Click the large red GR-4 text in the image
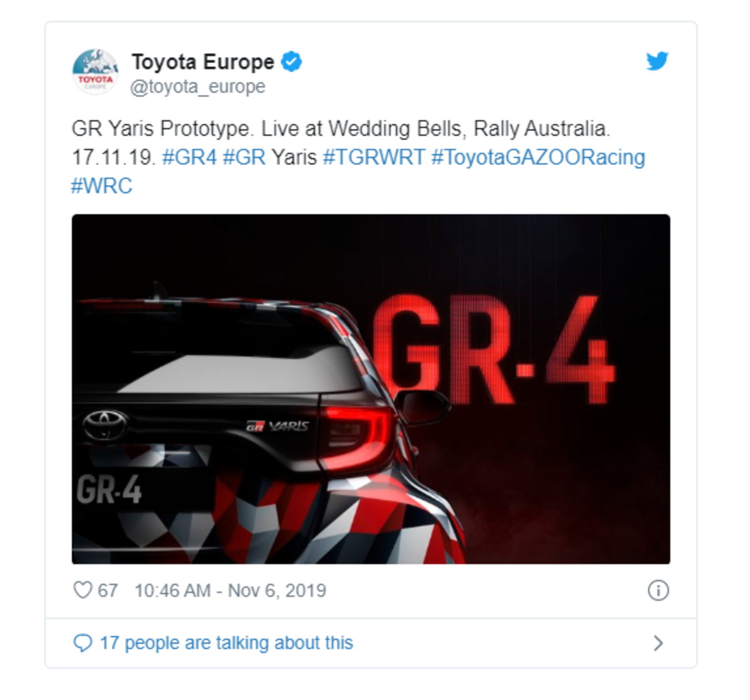Screen dimensions: 750x700 tap(494, 349)
